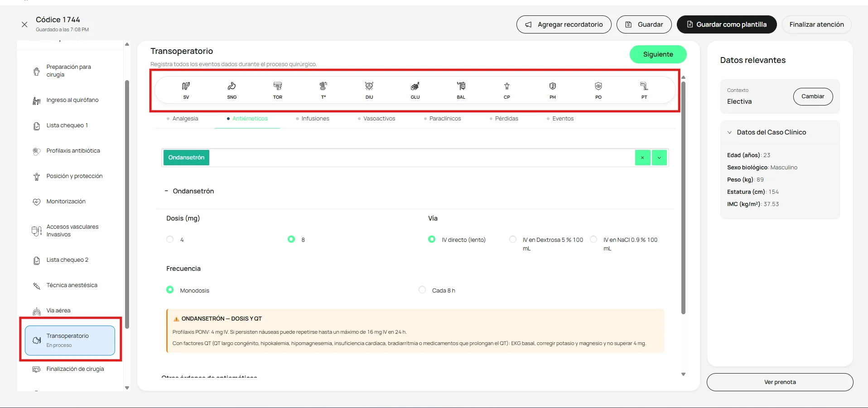The height and width of the screenshot is (408, 868).
Task: Click the Preparación para cirugía sidebar icon
Action: tap(37, 71)
